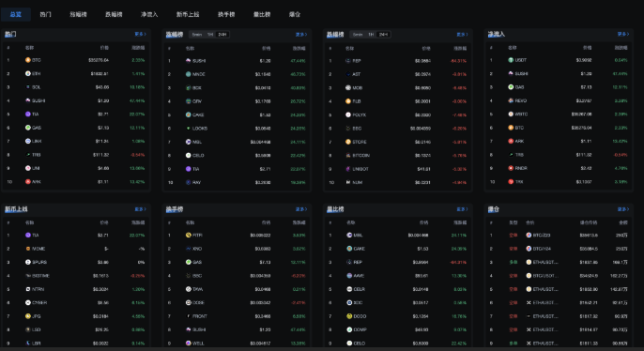Click the RNDR icon in 净流入 panel

pos(511,168)
